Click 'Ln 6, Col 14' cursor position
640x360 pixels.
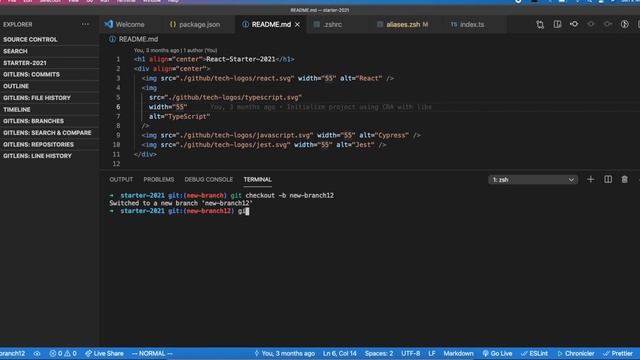click(x=340, y=353)
